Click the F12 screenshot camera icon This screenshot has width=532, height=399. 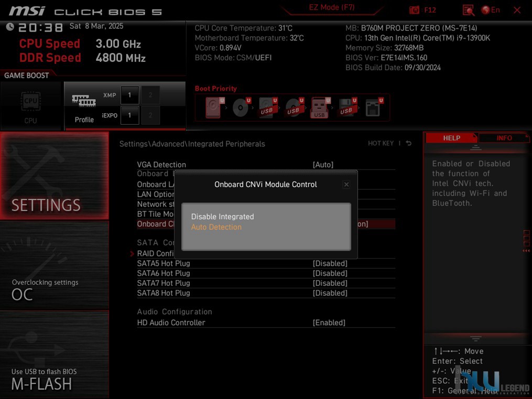click(414, 10)
